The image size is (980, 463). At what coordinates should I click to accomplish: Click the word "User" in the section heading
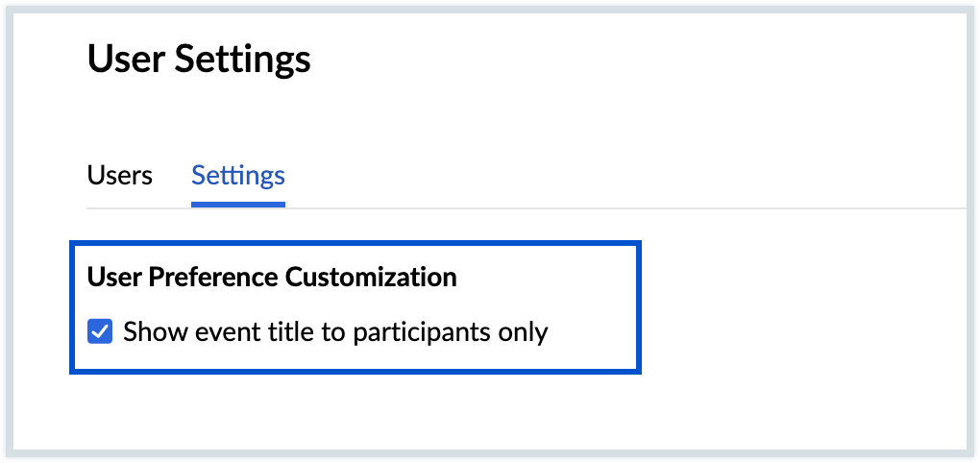[x=109, y=278]
